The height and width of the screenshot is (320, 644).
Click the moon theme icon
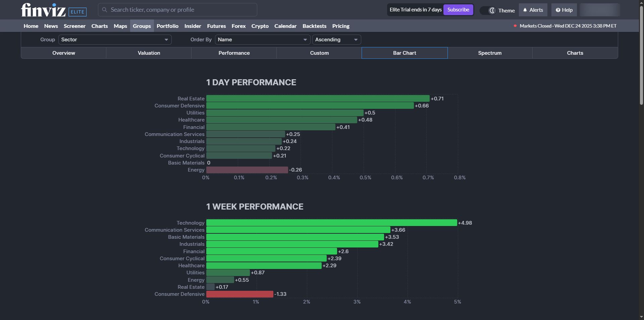point(492,10)
